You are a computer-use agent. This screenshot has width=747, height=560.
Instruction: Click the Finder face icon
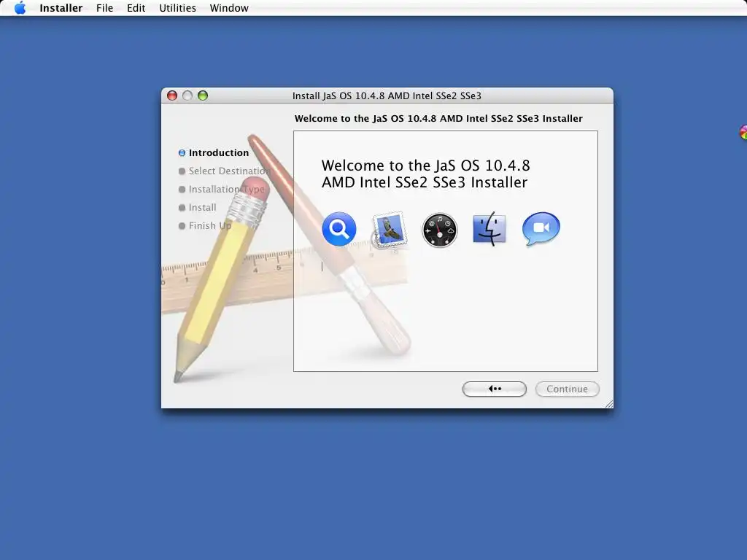tap(489, 229)
